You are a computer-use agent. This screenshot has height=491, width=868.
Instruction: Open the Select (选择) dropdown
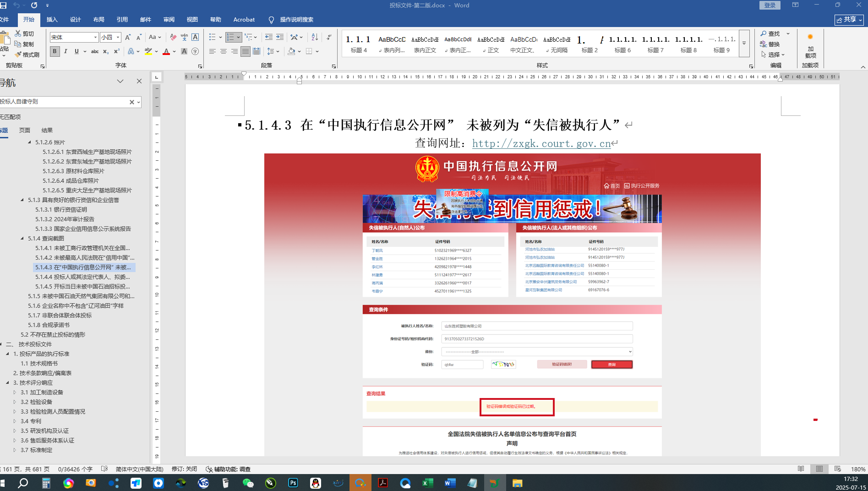coord(773,55)
